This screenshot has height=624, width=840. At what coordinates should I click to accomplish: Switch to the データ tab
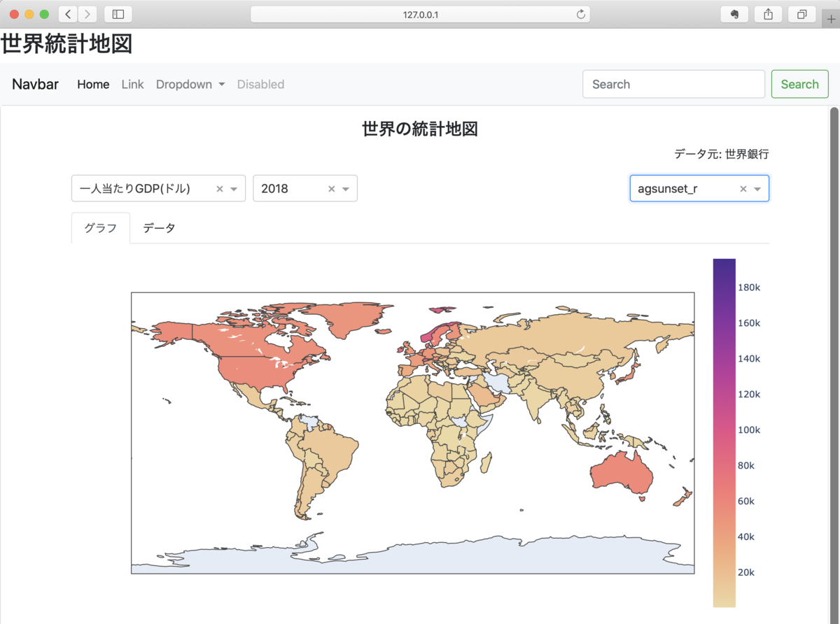pyautogui.click(x=159, y=228)
